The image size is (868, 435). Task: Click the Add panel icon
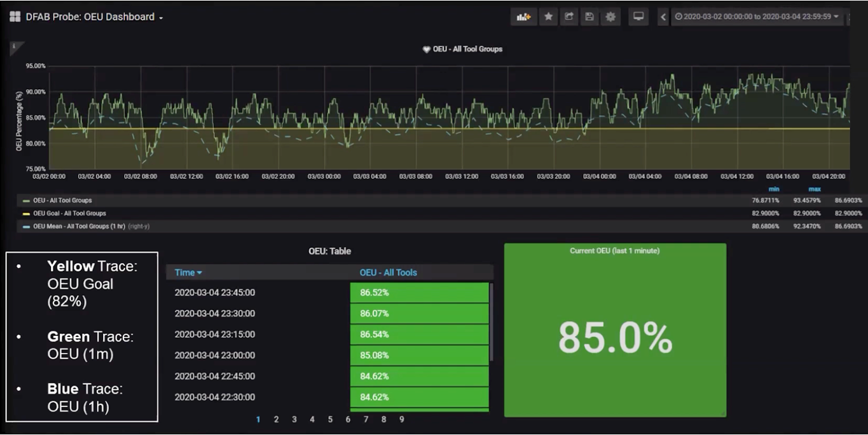point(524,17)
